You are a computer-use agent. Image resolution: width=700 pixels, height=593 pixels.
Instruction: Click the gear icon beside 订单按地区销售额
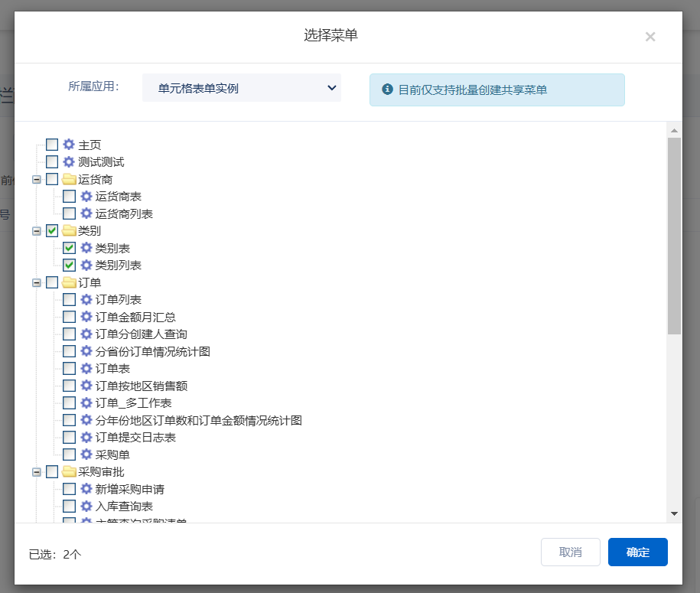click(86, 386)
